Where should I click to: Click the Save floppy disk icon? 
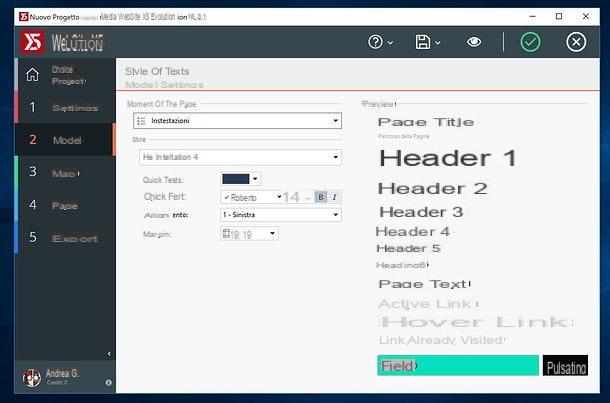point(422,42)
